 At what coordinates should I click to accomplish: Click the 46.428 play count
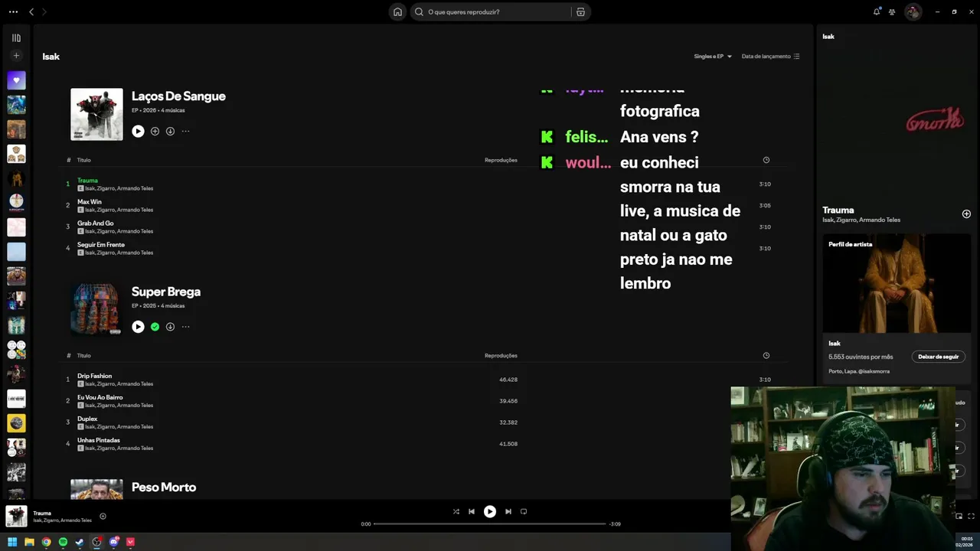pos(508,380)
